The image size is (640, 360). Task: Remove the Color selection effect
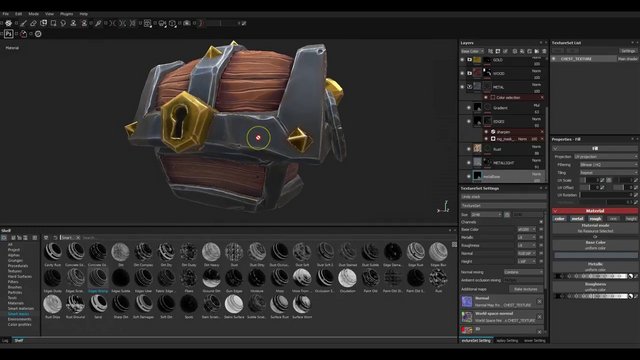[x=542, y=98]
